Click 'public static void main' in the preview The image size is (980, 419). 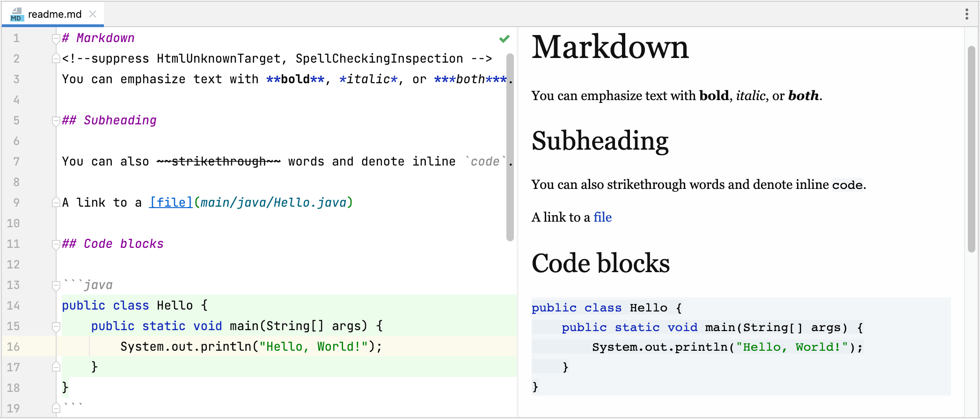coord(648,327)
